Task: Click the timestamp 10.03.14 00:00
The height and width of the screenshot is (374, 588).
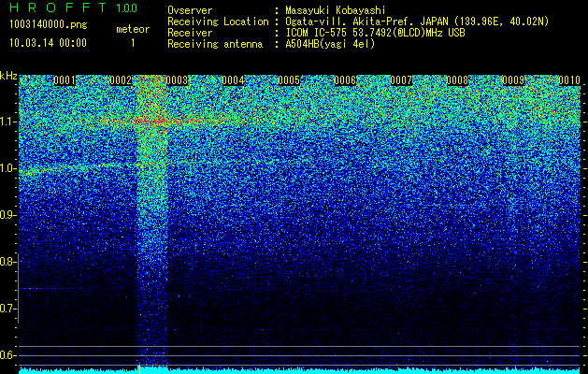Action: [48, 42]
